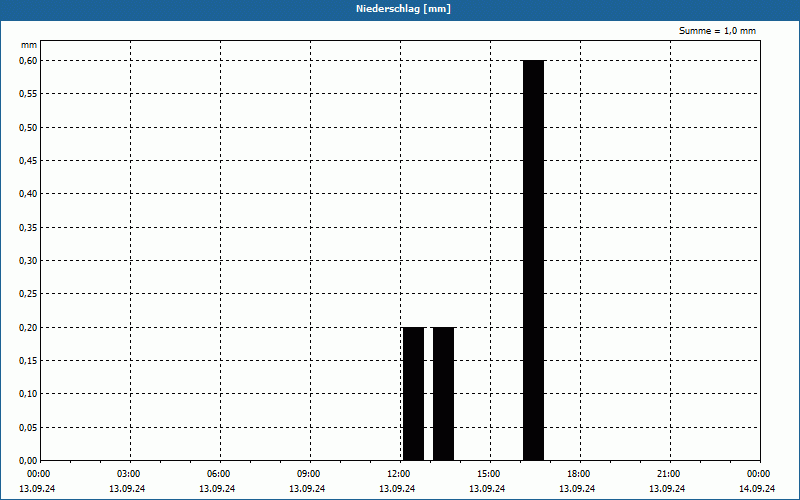Screen dimensions: 800x500
Task: Click the 0,20 mm bar after 12:00
Action: pos(414,394)
